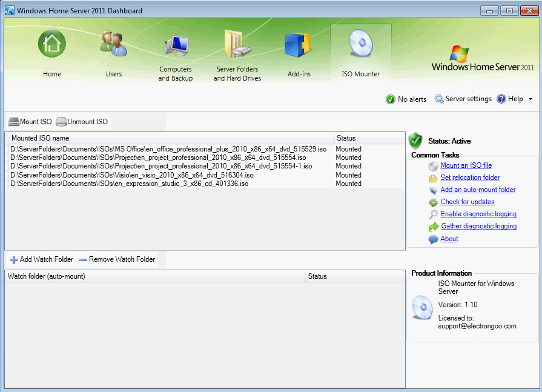
Task: Select the en_visio_2010 ISO row
Action: click(x=207, y=175)
